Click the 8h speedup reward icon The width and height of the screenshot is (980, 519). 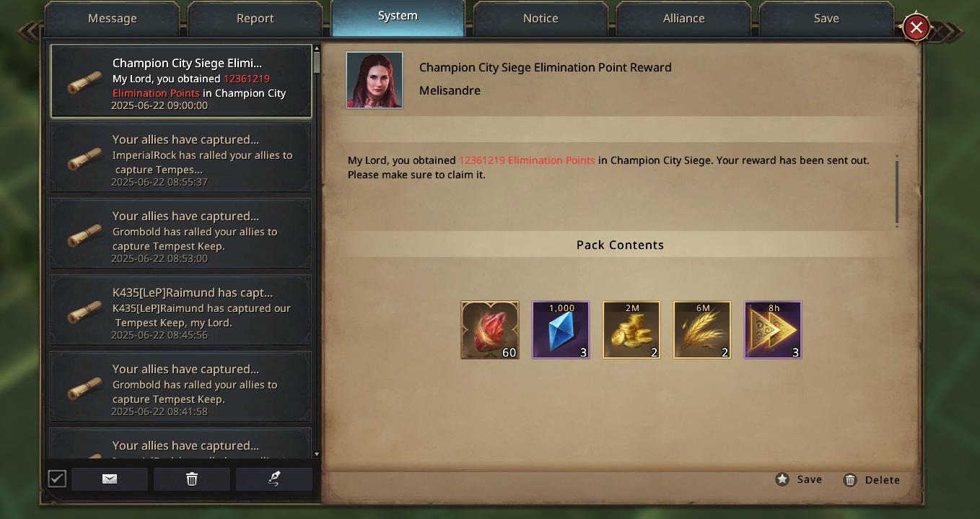pyautogui.click(x=773, y=330)
